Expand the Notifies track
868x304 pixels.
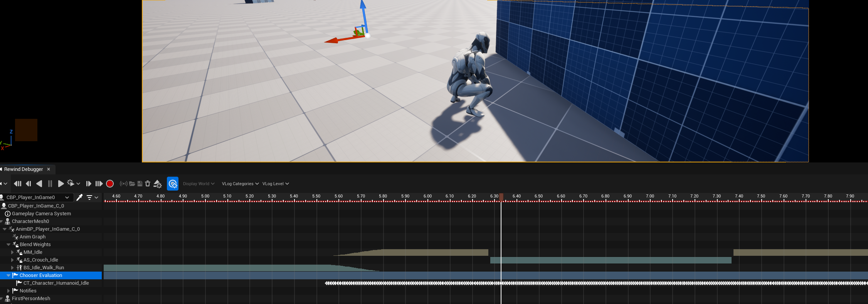(8, 291)
